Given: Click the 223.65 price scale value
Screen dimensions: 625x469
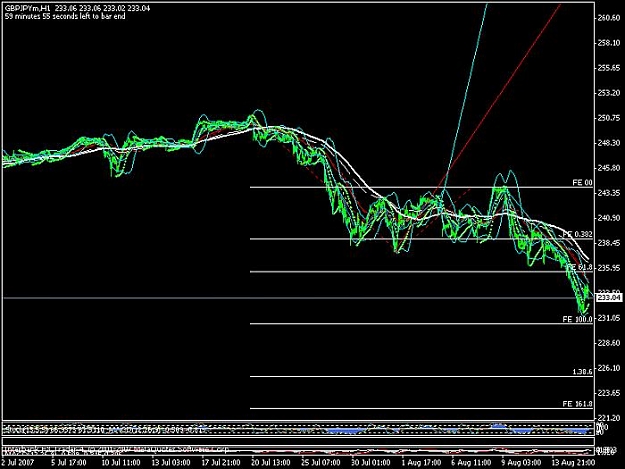Looking at the screenshot, I should coord(609,393).
